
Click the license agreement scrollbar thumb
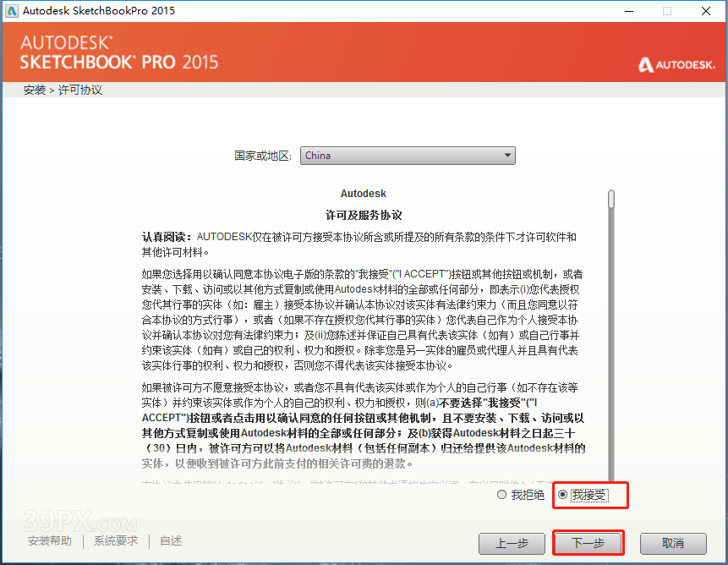(611, 199)
